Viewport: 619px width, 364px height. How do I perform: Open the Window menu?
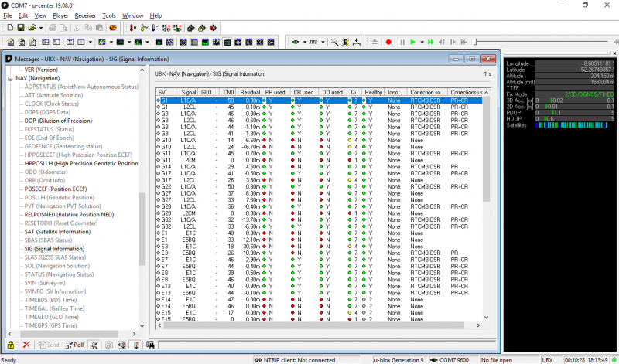[132, 15]
